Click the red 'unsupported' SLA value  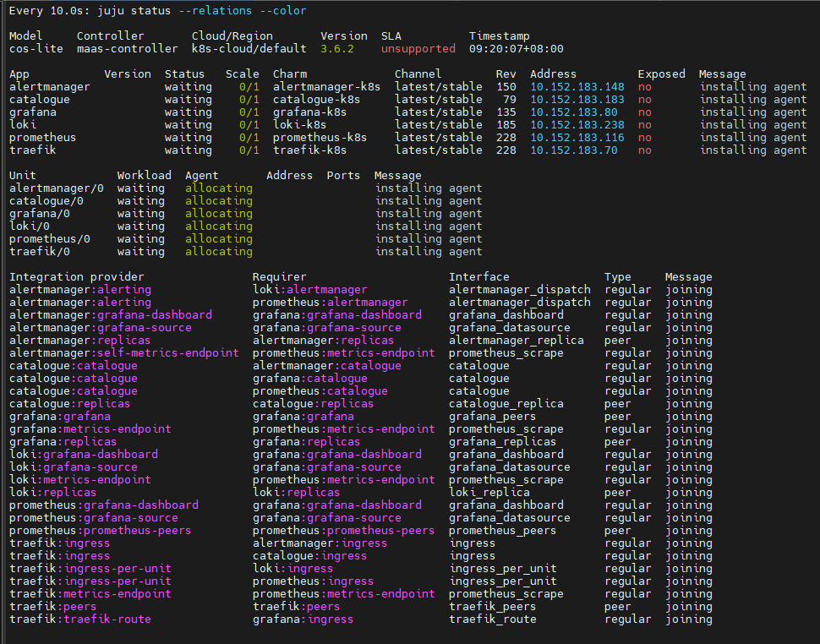418,49
